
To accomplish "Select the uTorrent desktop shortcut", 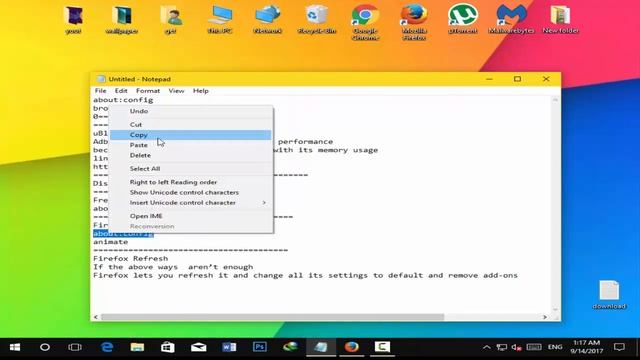I will point(462,20).
